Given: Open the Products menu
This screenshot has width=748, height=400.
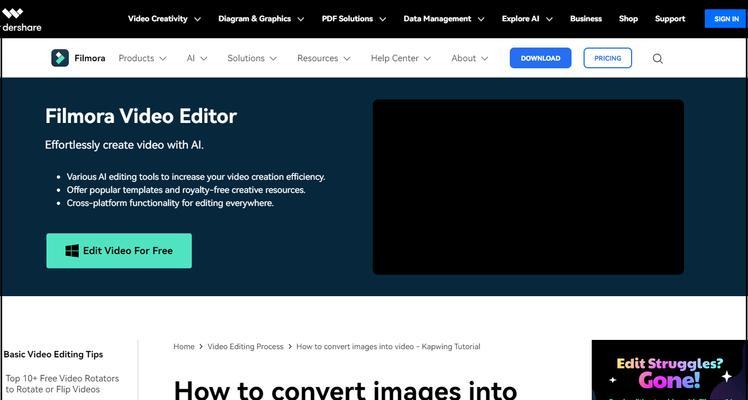Looking at the screenshot, I should (136, 58).
